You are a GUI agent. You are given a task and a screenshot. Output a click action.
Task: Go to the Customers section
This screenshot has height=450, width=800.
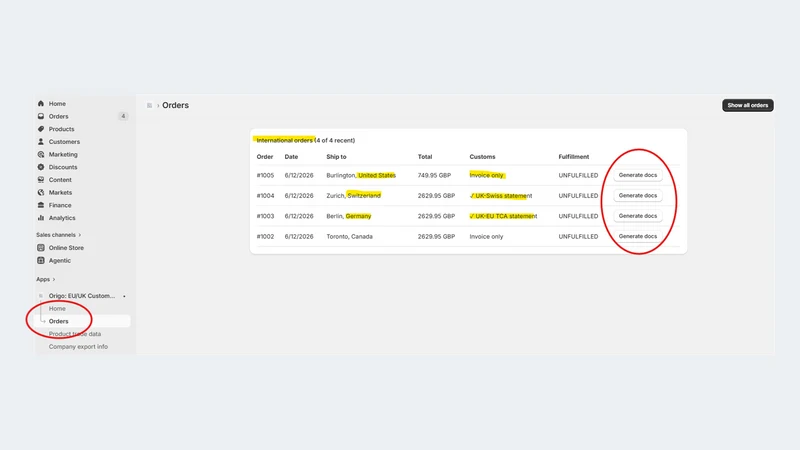tap(64, 142)
